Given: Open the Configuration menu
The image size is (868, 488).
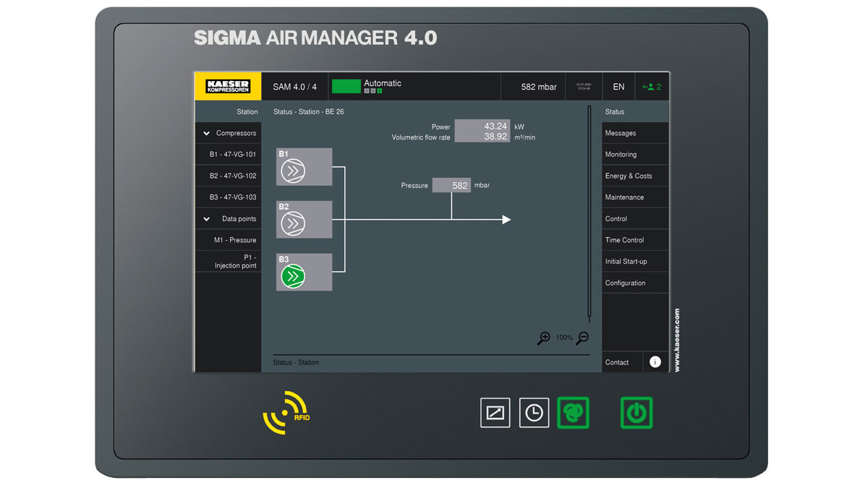Looking at the screenshot, I should pyautogui.click(x=635, y=283).
